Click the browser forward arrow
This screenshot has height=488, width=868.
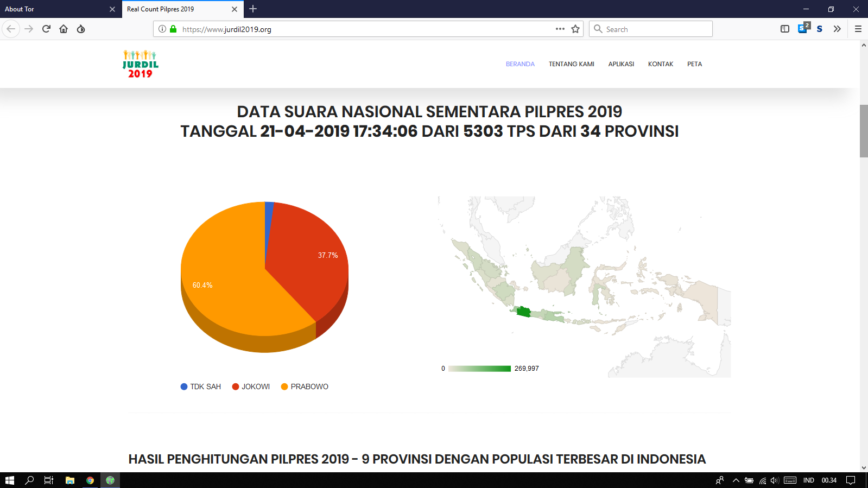click(29, 29)
